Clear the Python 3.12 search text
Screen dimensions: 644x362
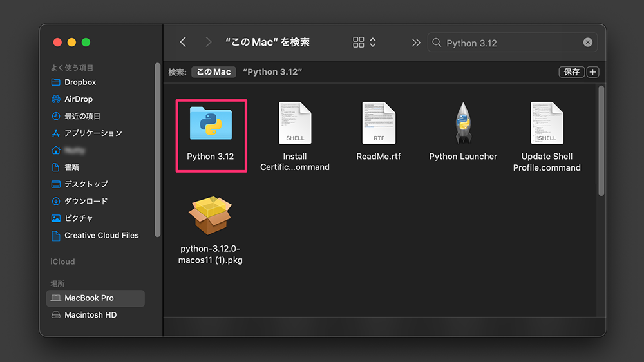coord(588,43)
